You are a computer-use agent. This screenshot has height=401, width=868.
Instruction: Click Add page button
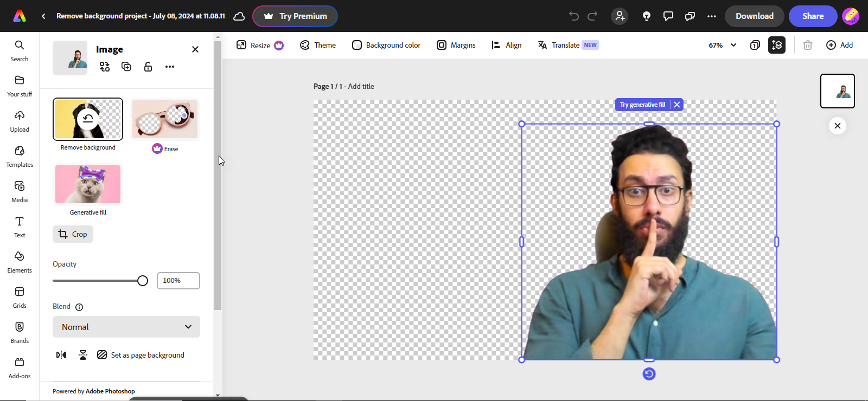(x=839, y=45)
